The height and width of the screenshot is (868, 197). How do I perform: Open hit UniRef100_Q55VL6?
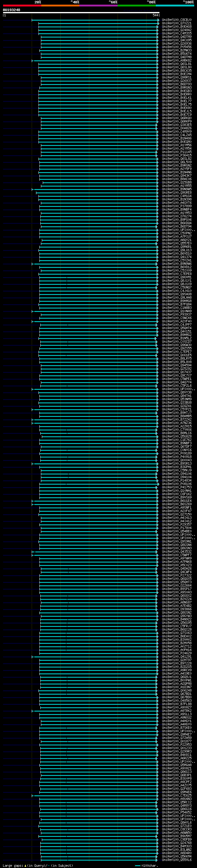pos(176,860)
